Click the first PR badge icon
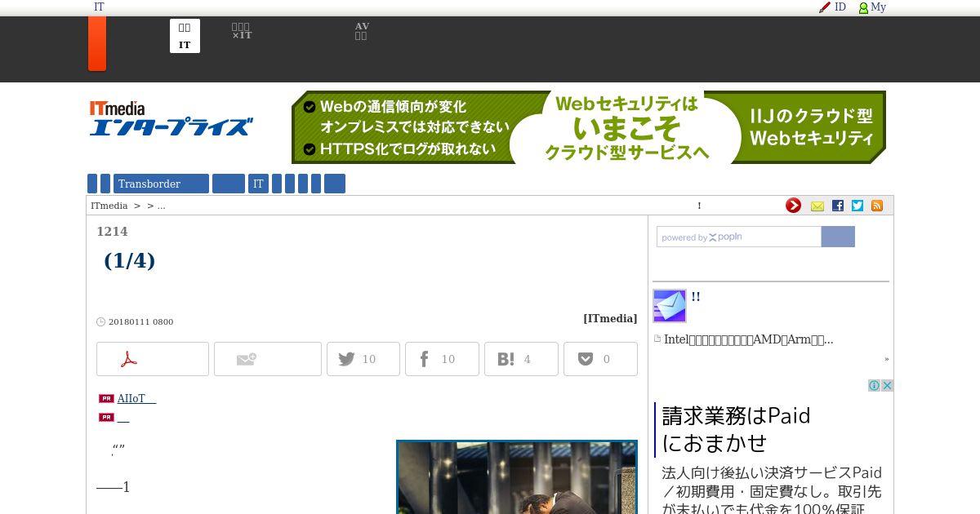Screen dimensions: 980x514 106,398
